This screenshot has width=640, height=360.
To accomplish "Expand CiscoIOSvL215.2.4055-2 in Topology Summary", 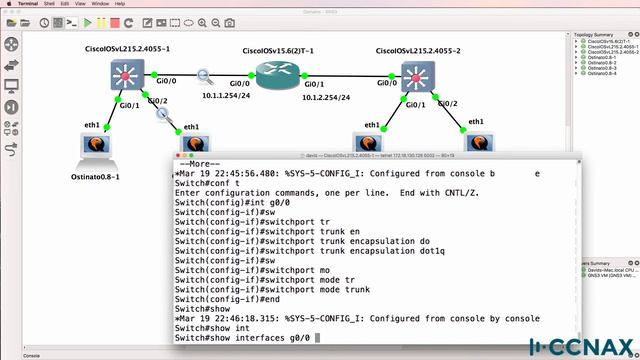I will tap(576, 52).
